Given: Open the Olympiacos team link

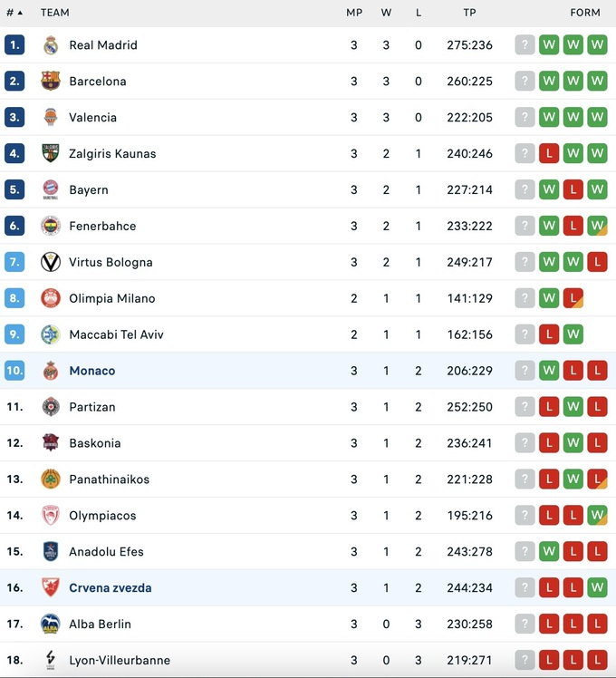Looking at the screenshot, I should point(102,516).
